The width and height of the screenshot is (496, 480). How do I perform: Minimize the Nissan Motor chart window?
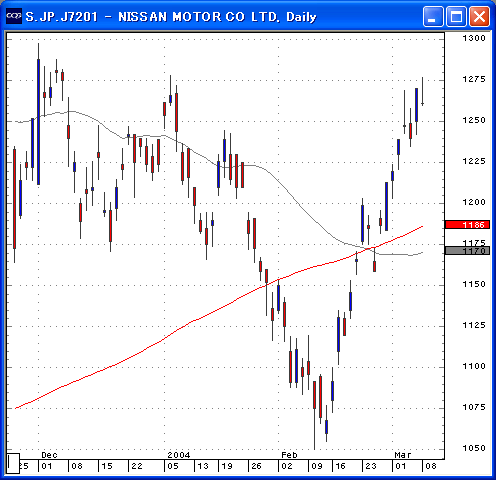[433, 16]
